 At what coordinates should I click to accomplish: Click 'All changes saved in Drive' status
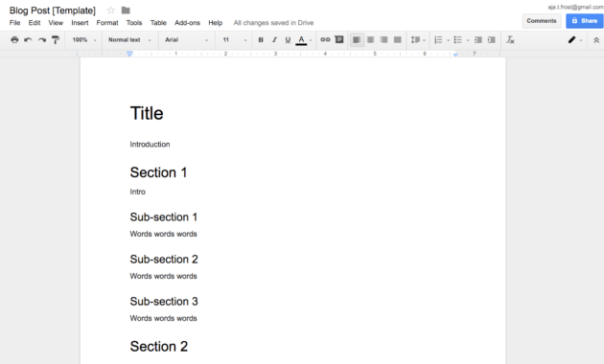[273, 23]
